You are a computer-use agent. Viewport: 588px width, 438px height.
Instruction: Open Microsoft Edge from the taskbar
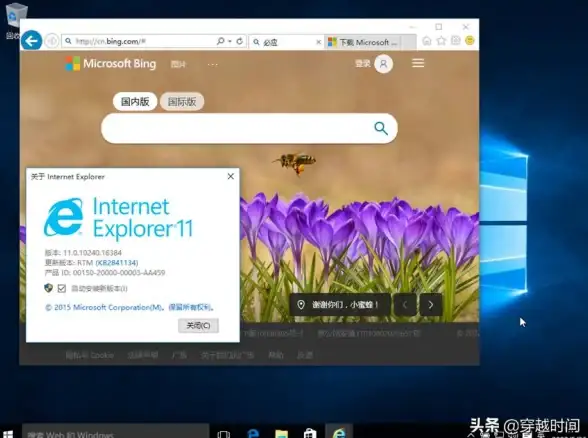tap(253, 434)
